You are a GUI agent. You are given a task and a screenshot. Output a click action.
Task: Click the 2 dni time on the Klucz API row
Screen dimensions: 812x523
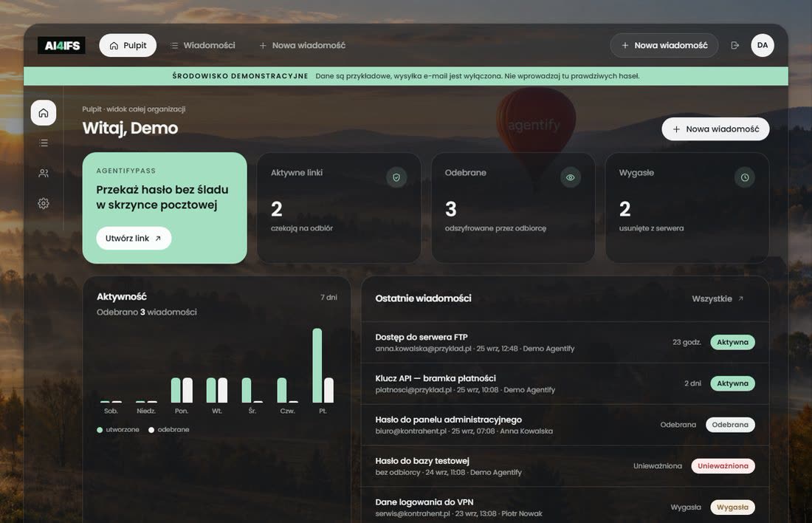[x=692, y=383]
